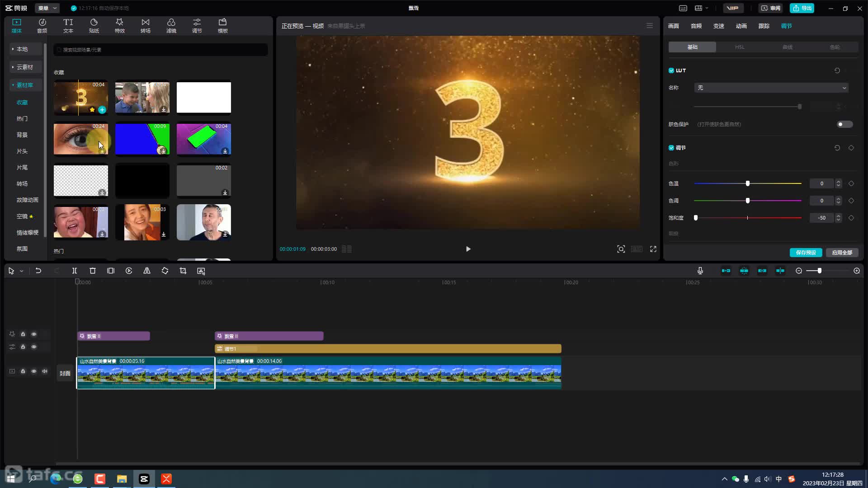Reset the LUT section
868x488 pixels.
pyautogui.click(x=837, y=70)
